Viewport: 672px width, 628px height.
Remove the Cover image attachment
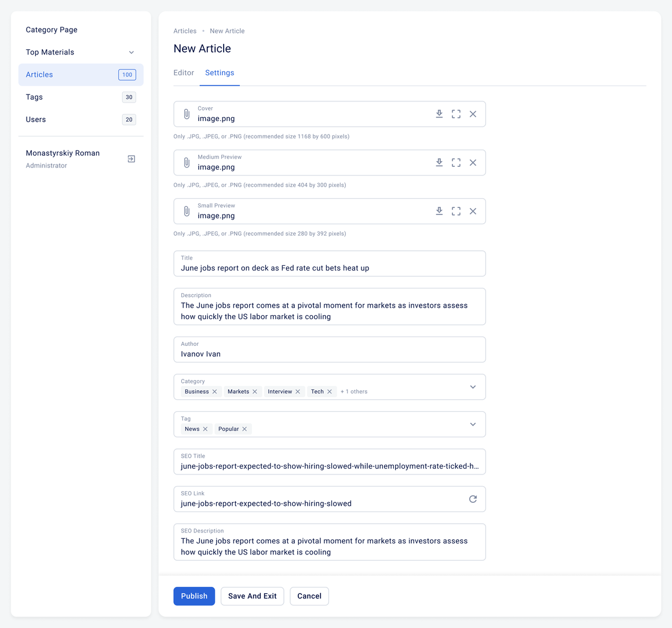point(473,114)
